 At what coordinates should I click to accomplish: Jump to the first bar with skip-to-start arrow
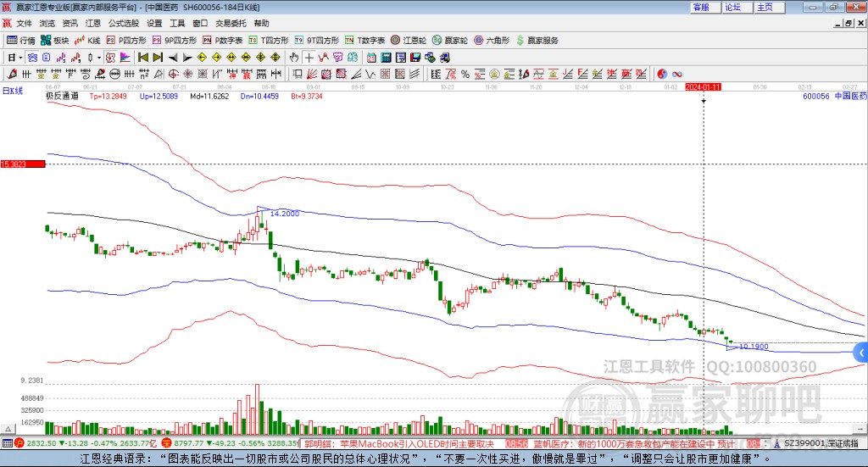pyautogui.click(x=142, y=58)
